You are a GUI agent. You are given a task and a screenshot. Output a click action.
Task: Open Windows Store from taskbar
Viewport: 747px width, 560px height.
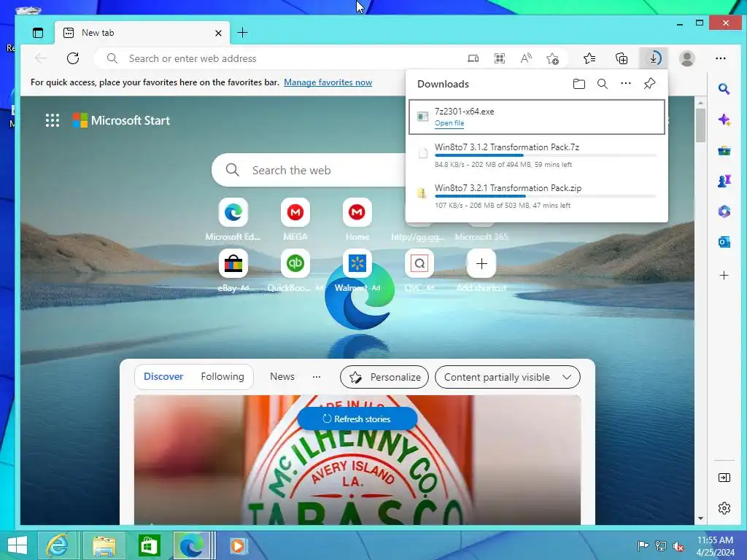pyautogui.click(x=150, y=545)
